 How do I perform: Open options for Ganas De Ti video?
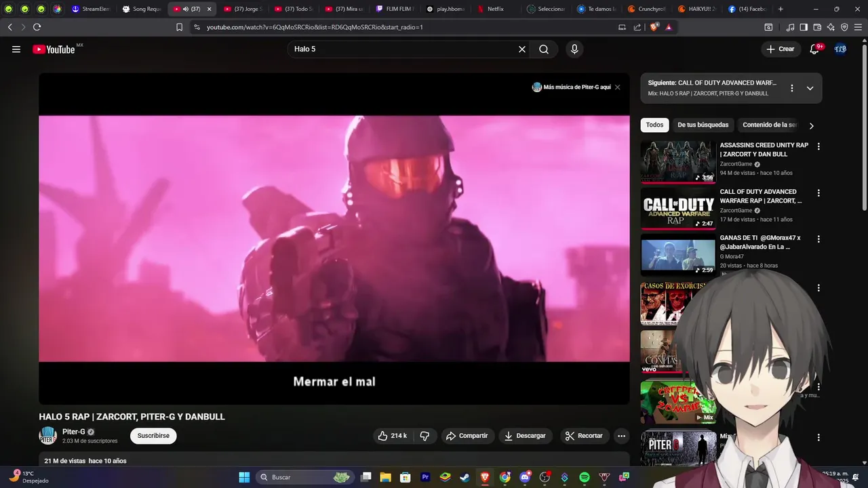coord(818,239)
